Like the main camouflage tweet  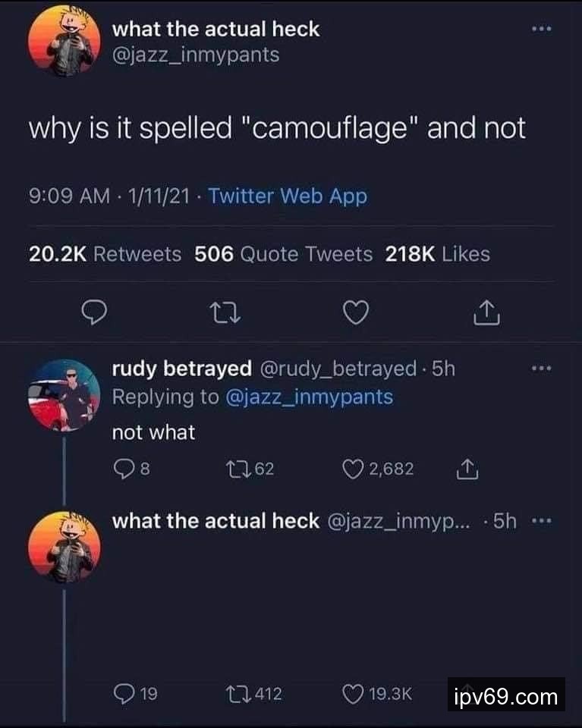click(x=356, y=312)
